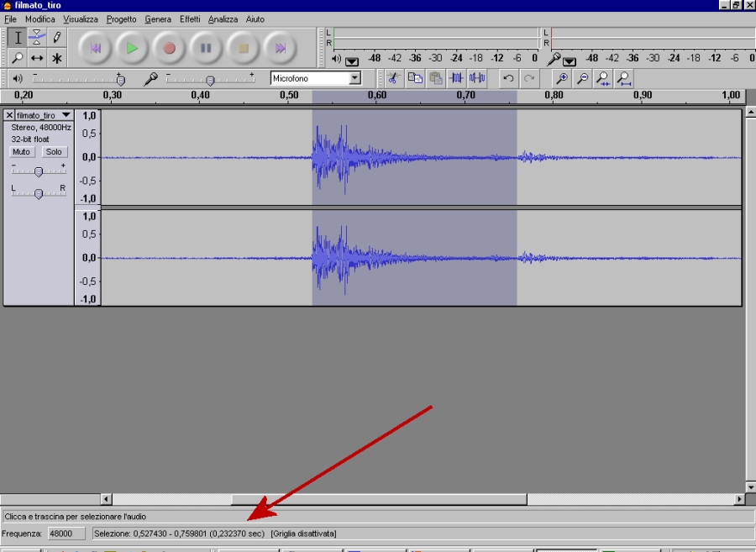Open the Genera menu
This screenshot has height=552, width=756.
click(158, 19)
